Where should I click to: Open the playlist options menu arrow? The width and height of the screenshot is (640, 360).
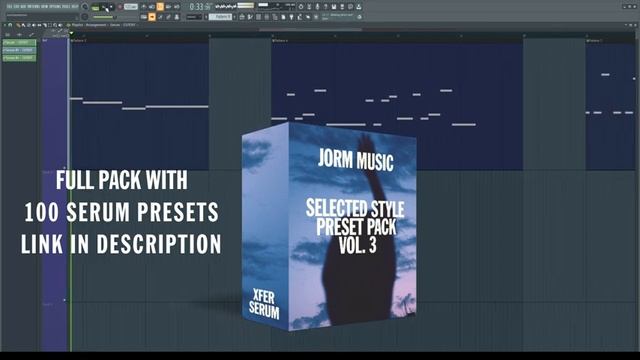pos(4,25)
